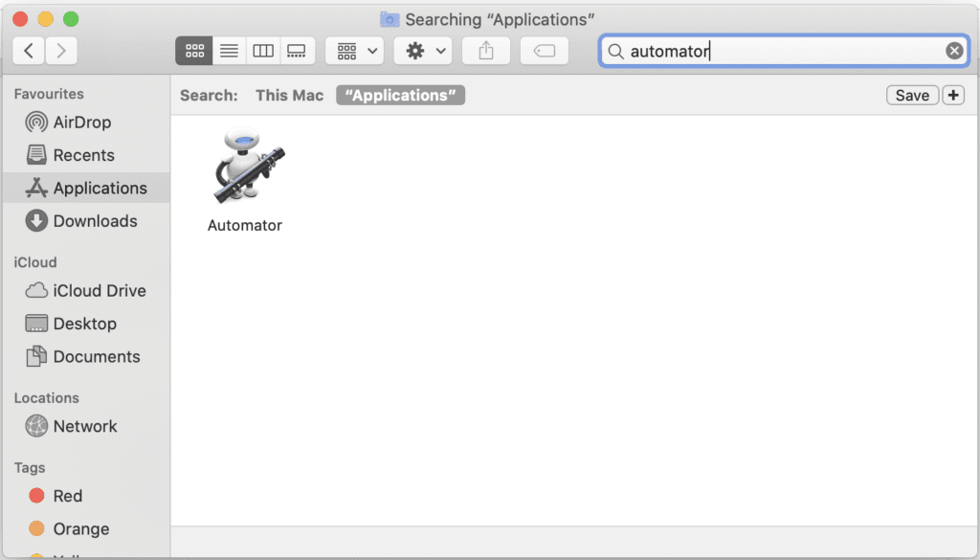Screen dimensions: 980x560
Task: Set search scope to "Applications"
Action: (401, 95)
